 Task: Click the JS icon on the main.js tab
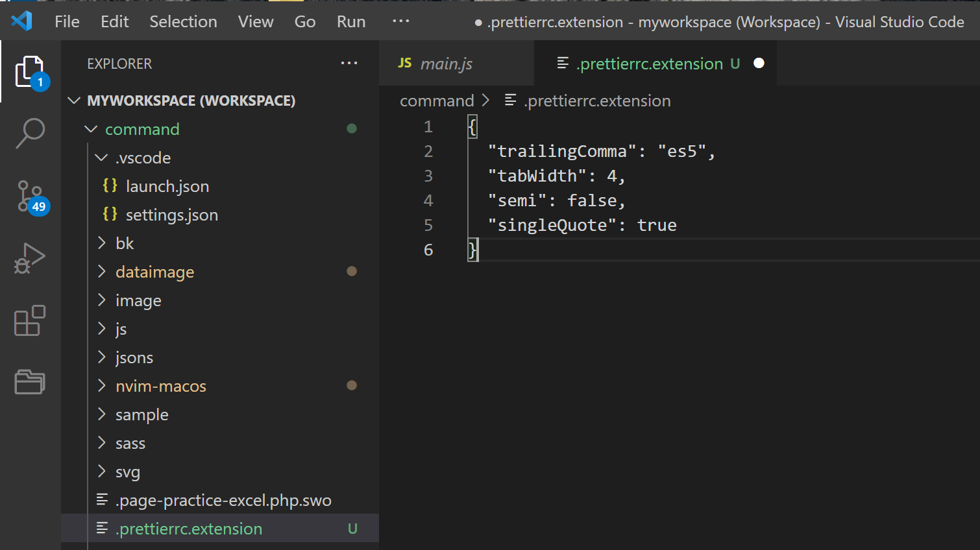click(405, 63)
